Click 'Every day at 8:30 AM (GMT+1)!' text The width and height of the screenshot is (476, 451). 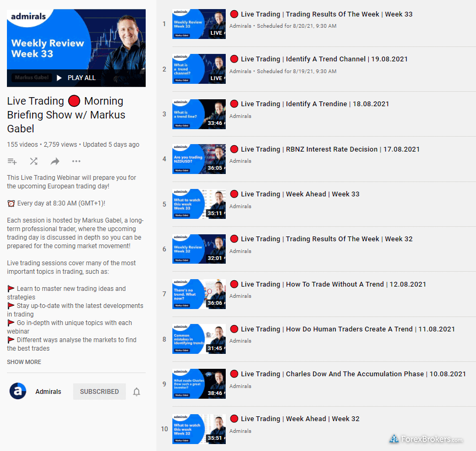(x=61, y=203)
